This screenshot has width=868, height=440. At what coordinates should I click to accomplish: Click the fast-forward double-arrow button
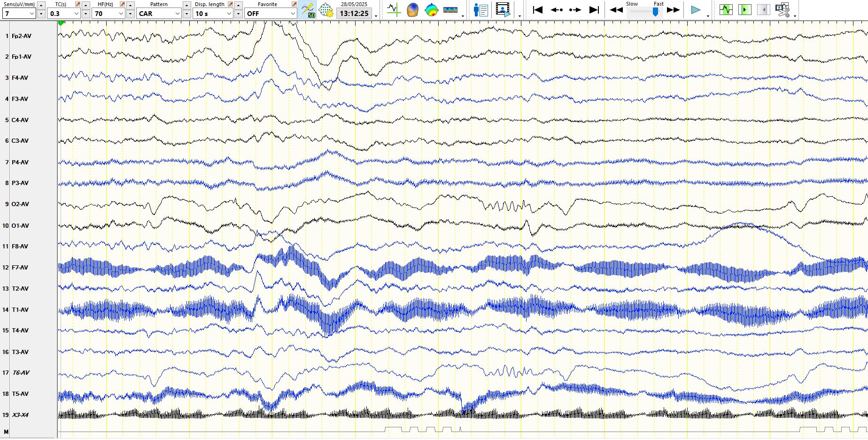pos(673,10)
